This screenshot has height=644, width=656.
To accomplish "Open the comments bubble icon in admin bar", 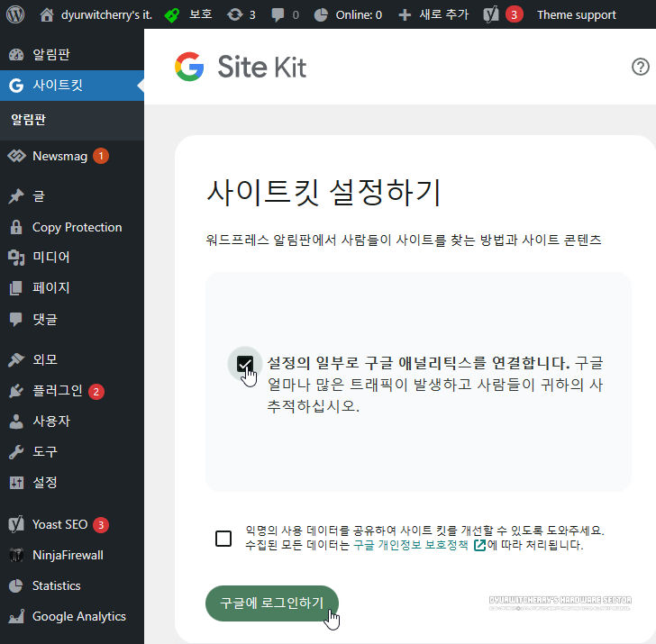I will pos(278,15).
